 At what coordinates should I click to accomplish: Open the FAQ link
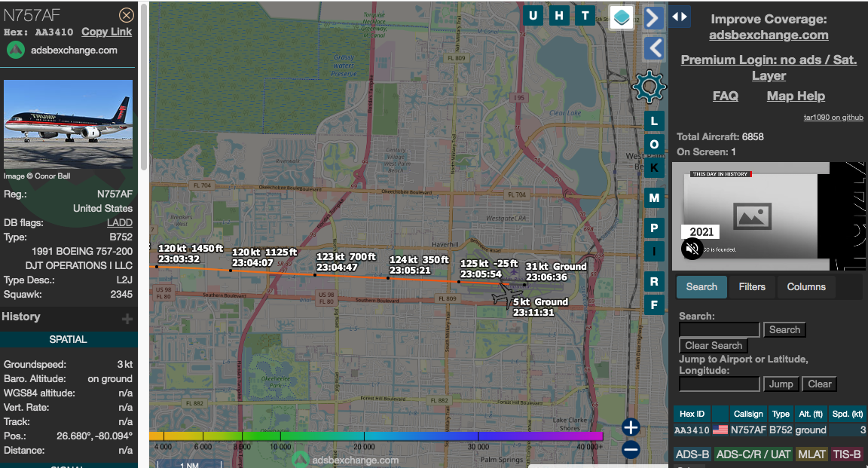pos(725,96)
